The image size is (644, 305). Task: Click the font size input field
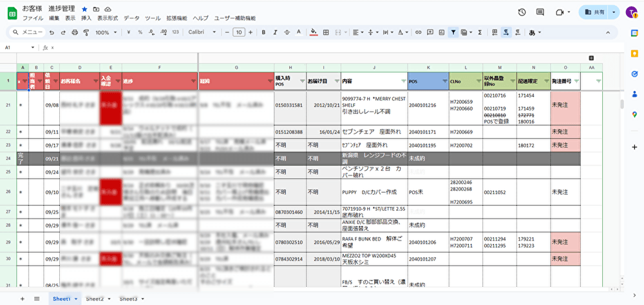tap(238, 32)
